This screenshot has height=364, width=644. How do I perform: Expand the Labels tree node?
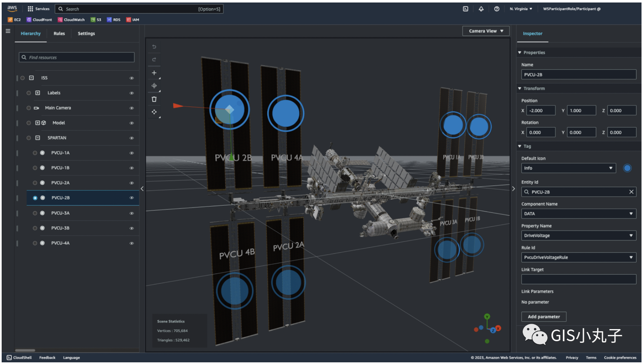[37, 93]
